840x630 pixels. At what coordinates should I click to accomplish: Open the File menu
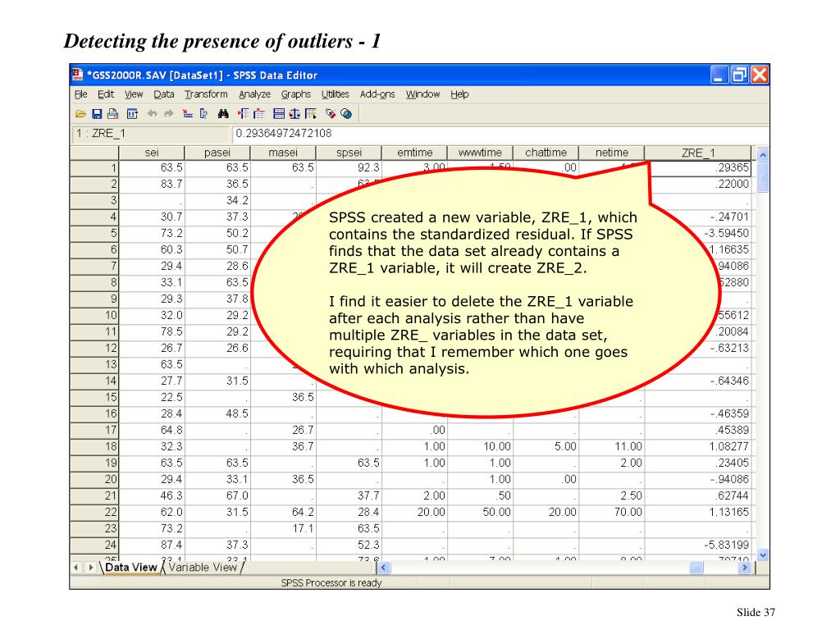pyautogui.click(x=81, y=94)
